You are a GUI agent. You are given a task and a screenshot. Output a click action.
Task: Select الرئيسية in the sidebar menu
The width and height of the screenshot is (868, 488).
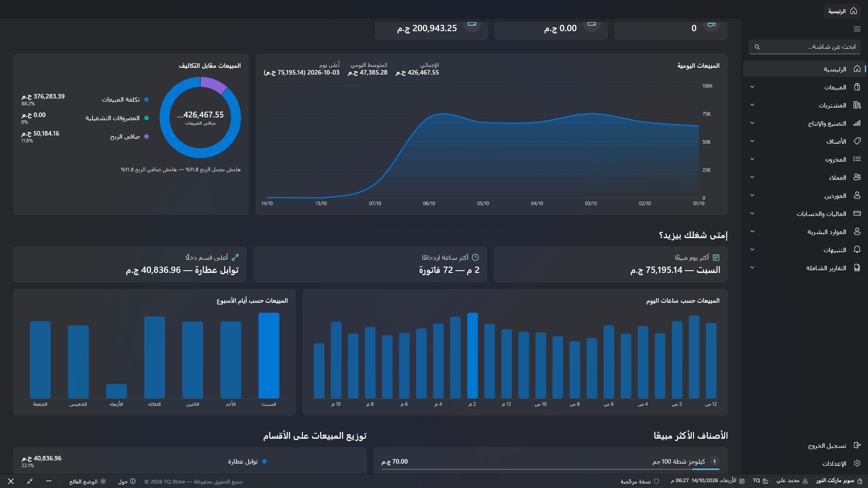805,69
